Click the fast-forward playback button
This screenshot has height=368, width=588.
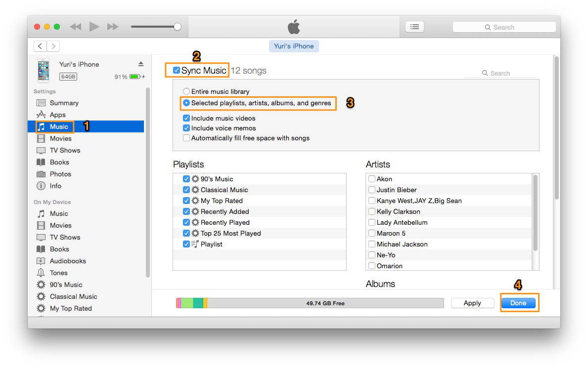tap(112, 27)
